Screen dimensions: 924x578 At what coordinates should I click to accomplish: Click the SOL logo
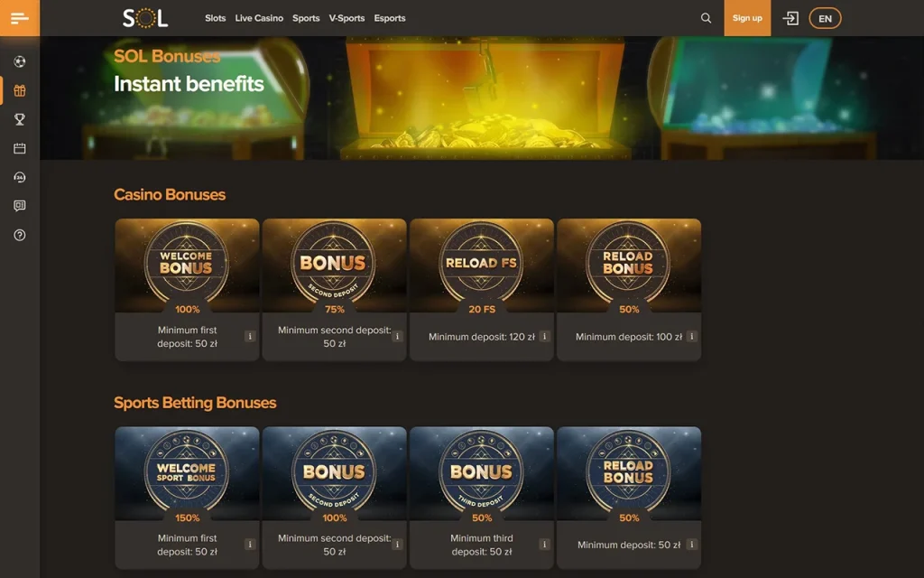coord(145,18)
